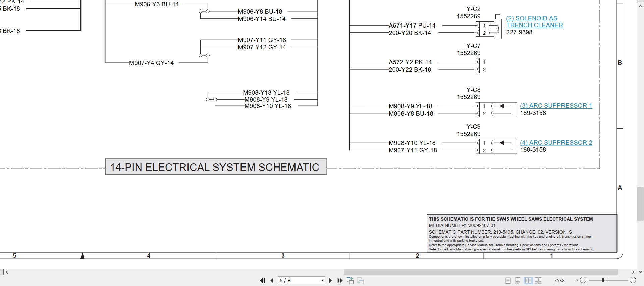Click wire label M907-Y4 GY-14
Screen dimensions: 644x286
(152, 63)
